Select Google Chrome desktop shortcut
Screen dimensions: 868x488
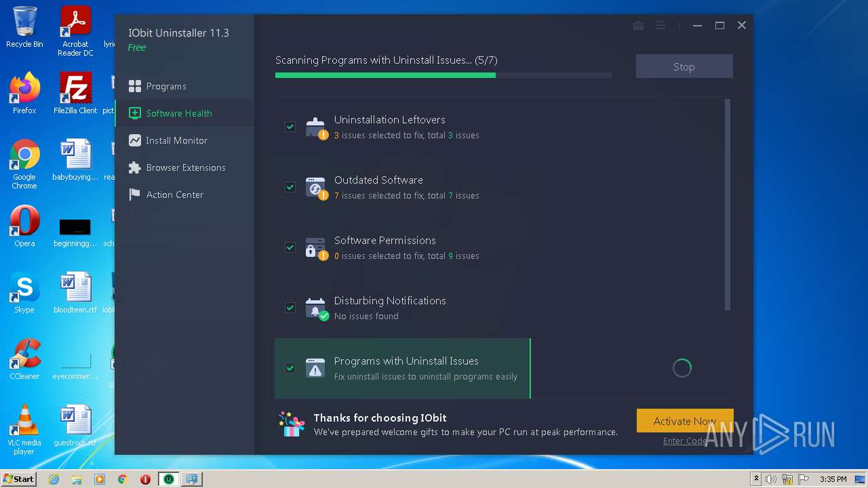[x=24, y=164]
